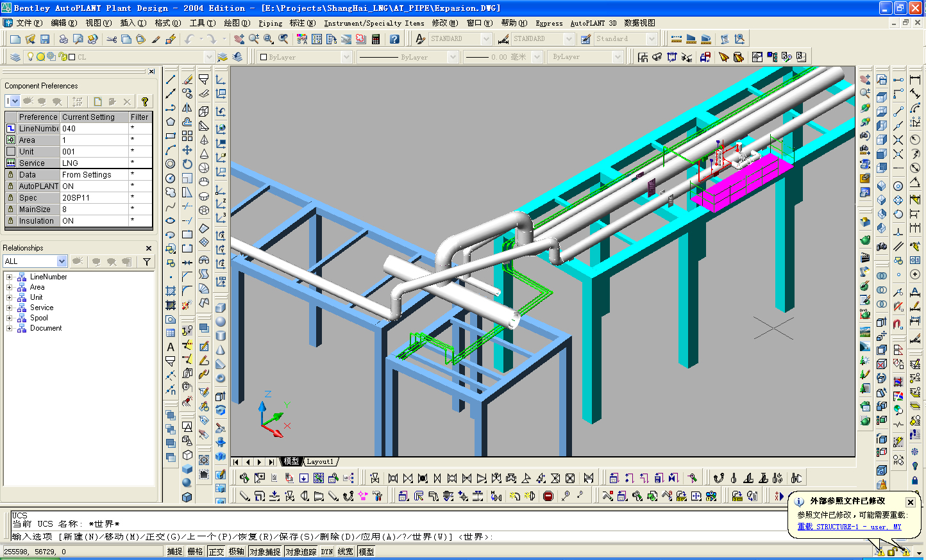This screenshot has width=926, height=560.
Task: Close the Relationships panel
Action: 149,248
